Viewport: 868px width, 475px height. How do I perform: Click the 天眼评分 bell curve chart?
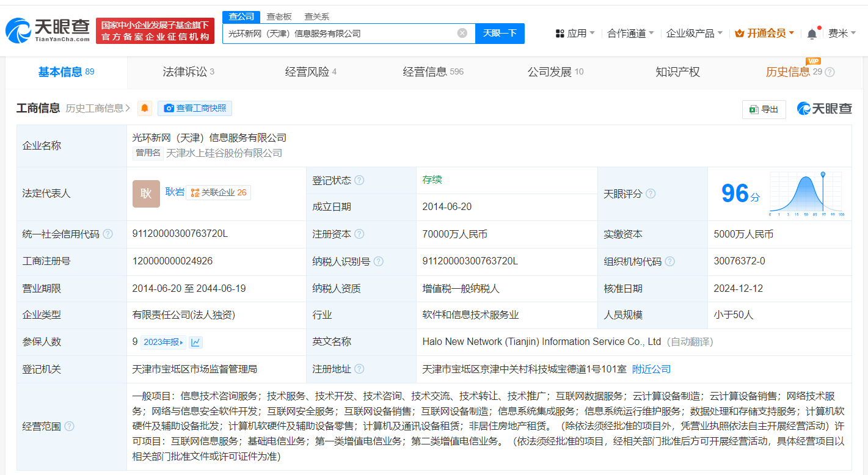(x=806, y=194)
